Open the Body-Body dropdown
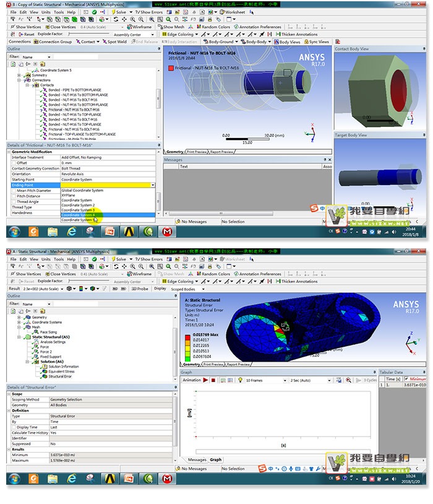The height and width of the screenshot is (504, 433). pyautogui.click(x=270, y=41)
